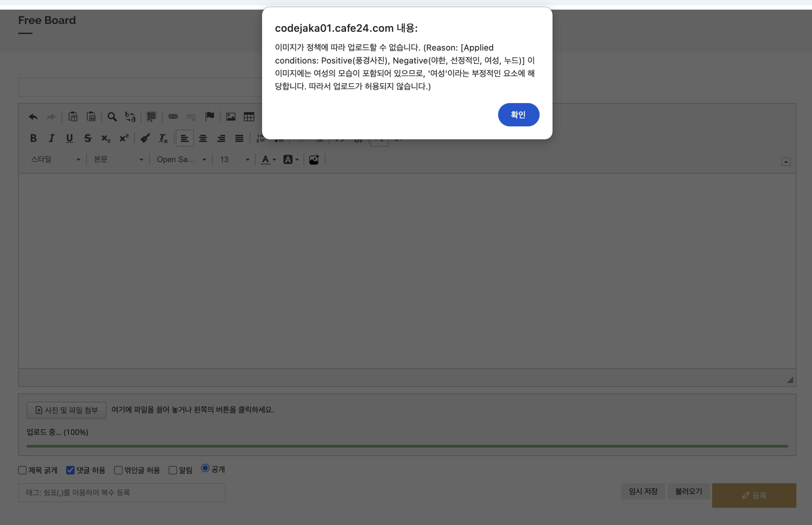Insert an image via picture icon
Image resolution: width=812 pixels, height=525 pixels.
(230, 117)
